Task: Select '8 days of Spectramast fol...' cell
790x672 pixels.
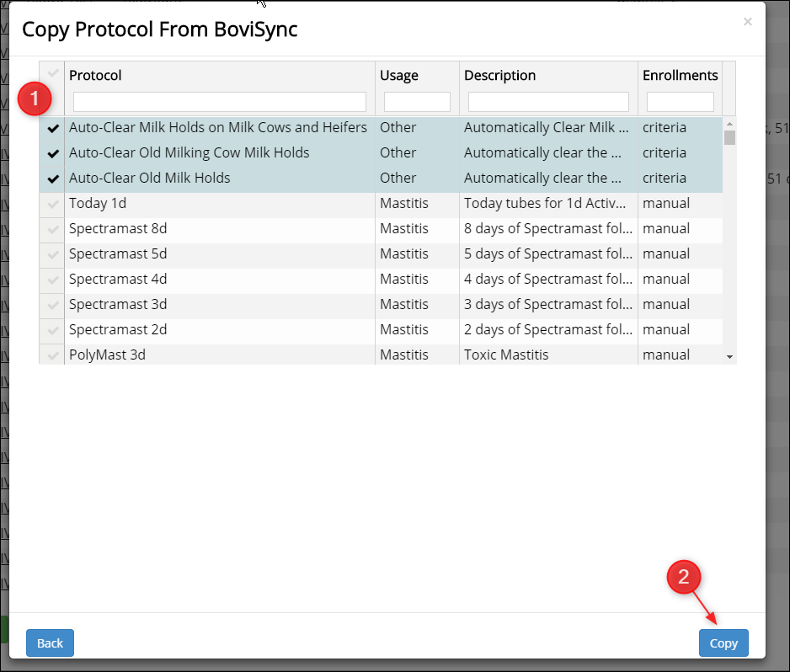Action: click(x=548, y=229)
